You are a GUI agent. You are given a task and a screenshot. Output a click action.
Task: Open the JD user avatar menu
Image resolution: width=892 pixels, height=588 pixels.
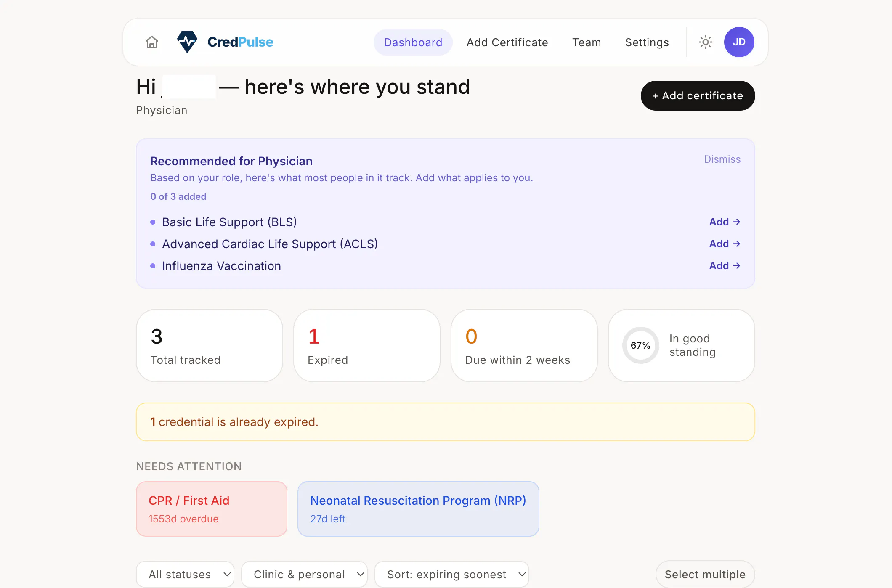(739, 42)
